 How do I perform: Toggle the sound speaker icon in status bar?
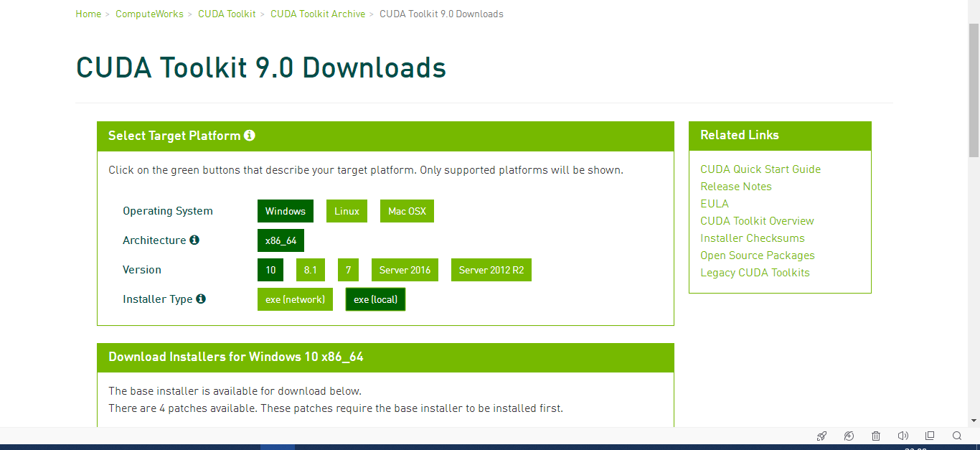pyautogui.click(x=903, y=436)
